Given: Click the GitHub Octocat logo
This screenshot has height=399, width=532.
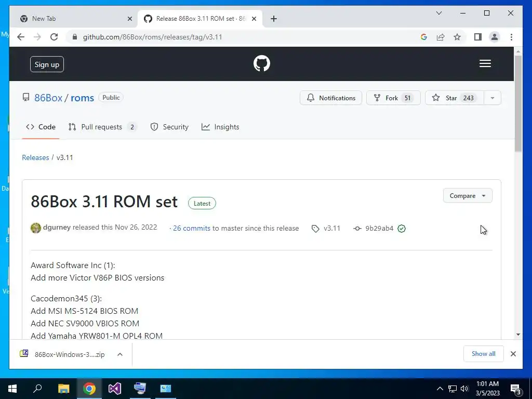Looking at the screenshot, I should [262, 63].
